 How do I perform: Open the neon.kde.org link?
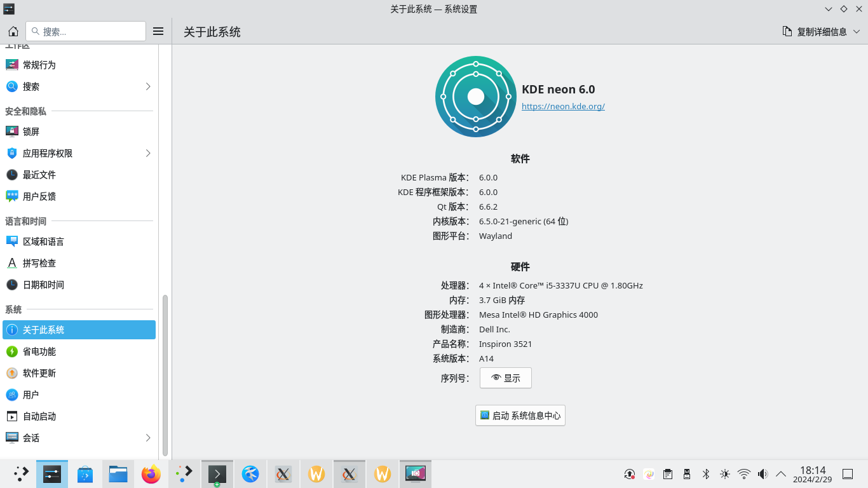563,107
